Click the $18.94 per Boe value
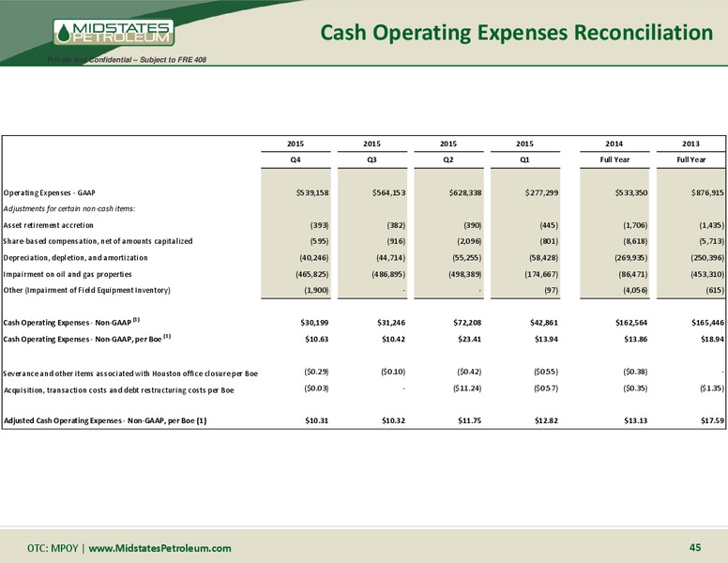The width and height of the screenshot is (728, 563). 712,339
